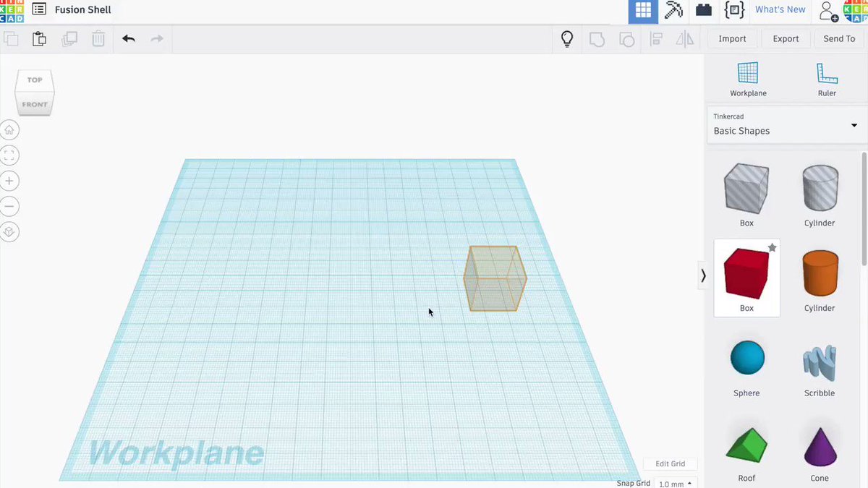Toggle perspective view on the left sidebar

9,232
